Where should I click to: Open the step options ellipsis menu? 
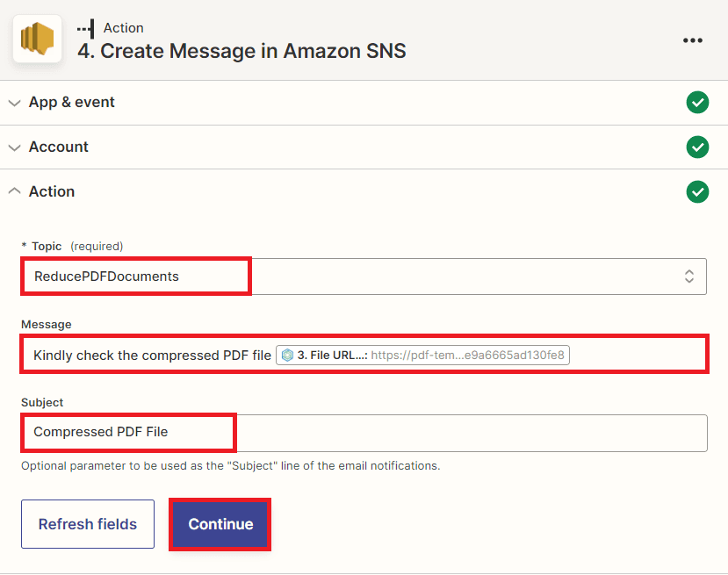tap(693, 40)
